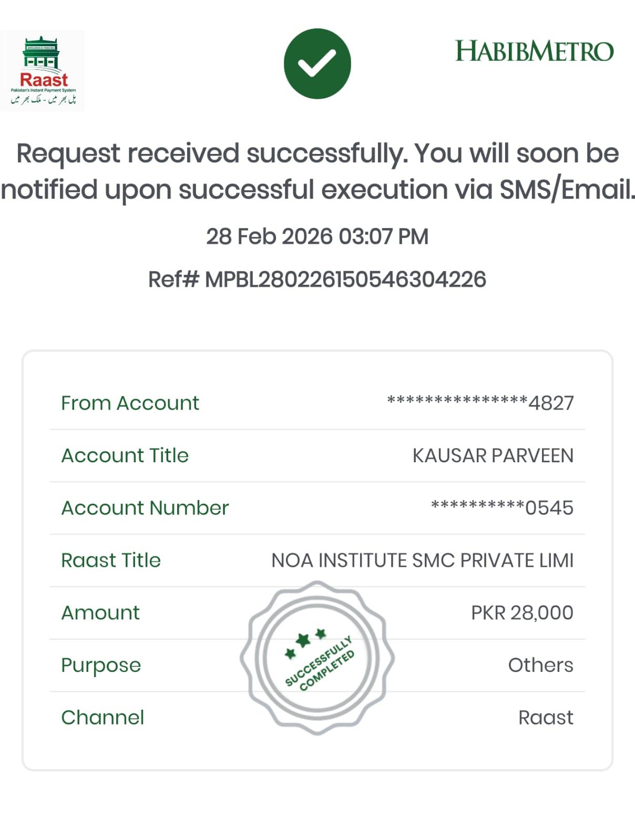The width and height of the screenshot is (635, 840).
Task: Click the masked account ending 0545
Action: (502, 508)
